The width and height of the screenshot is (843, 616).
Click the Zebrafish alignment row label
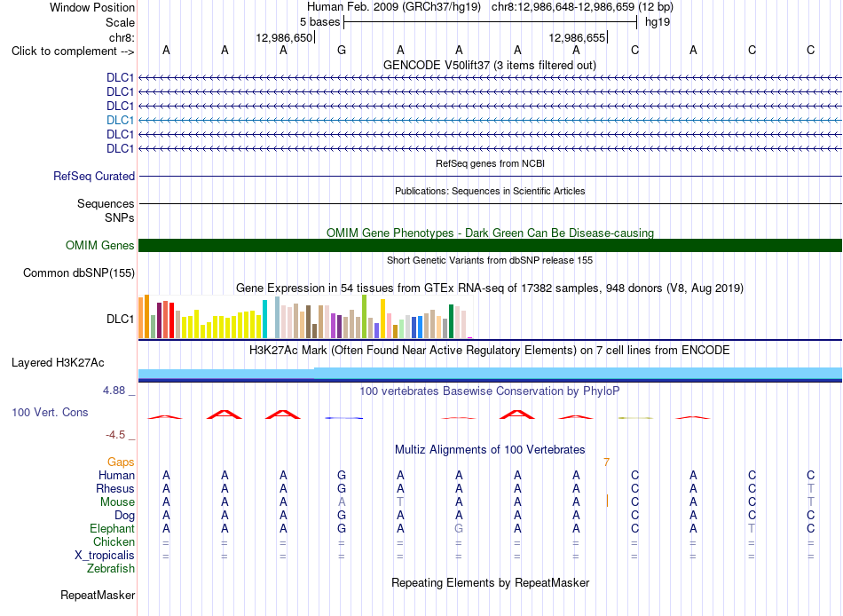(x=111, y=568)
